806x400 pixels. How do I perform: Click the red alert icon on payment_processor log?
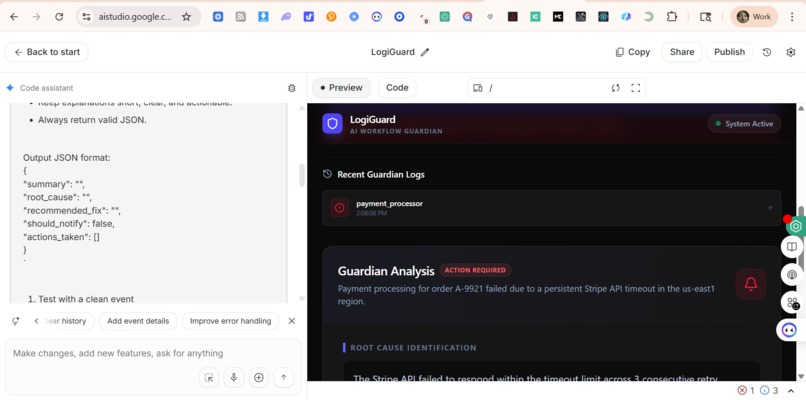[x=339, y=208]
